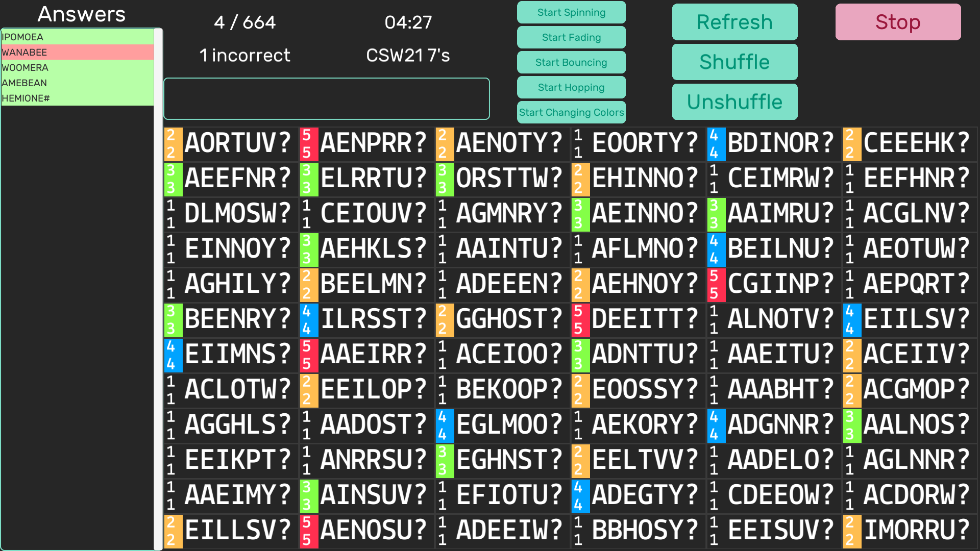980x551 pixels.
Task: Click the red 5 badge beside AENPRR?
Action: pos(307,144)
